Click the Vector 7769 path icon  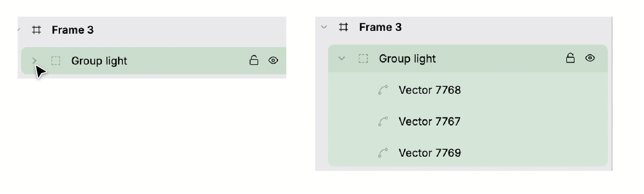coord(383,153)
